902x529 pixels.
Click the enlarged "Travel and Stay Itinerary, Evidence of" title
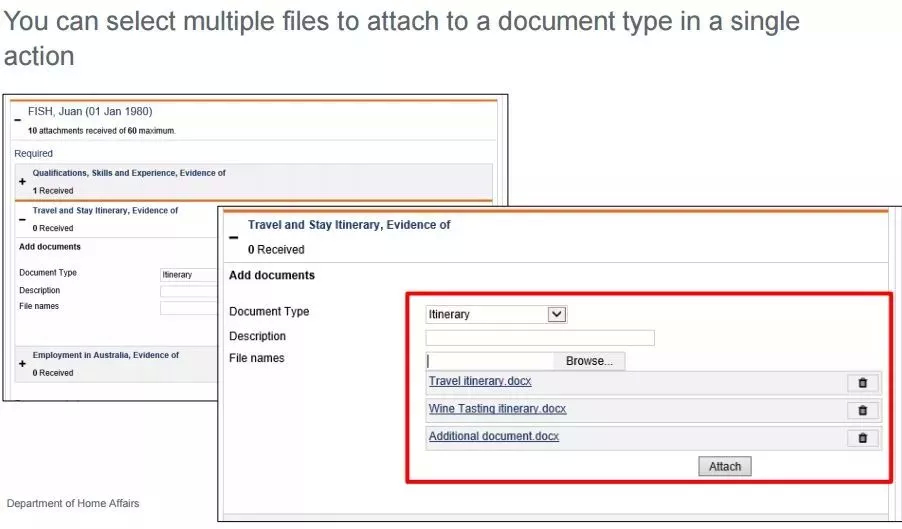tap(349, 225)
